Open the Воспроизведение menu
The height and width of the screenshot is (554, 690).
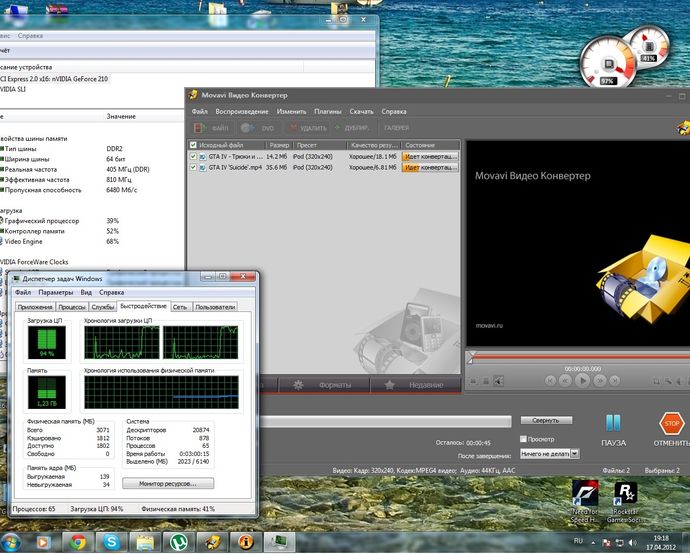[x=242, y=111]
